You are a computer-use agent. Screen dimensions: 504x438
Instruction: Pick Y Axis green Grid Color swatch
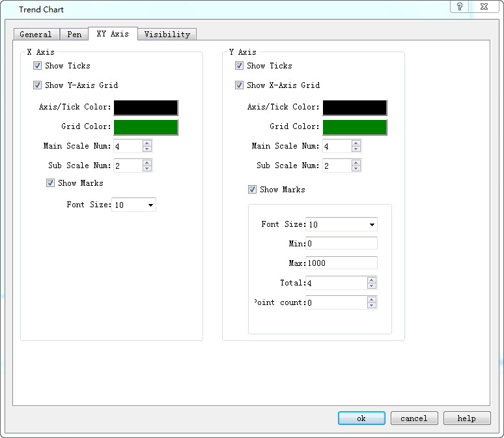(354, 127)
